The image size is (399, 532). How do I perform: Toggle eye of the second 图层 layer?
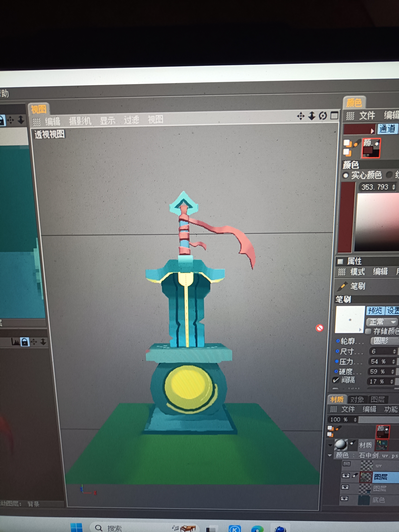(345, 487)
